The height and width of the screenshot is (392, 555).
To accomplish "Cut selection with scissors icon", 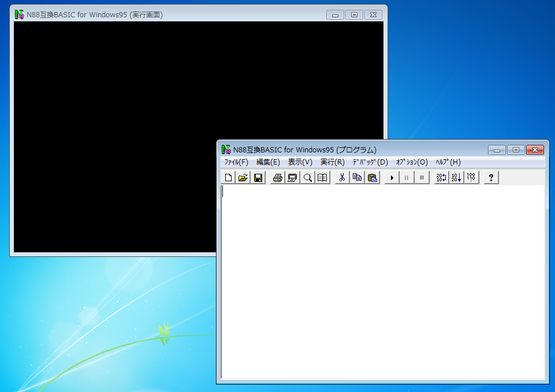I will [342, 178].
